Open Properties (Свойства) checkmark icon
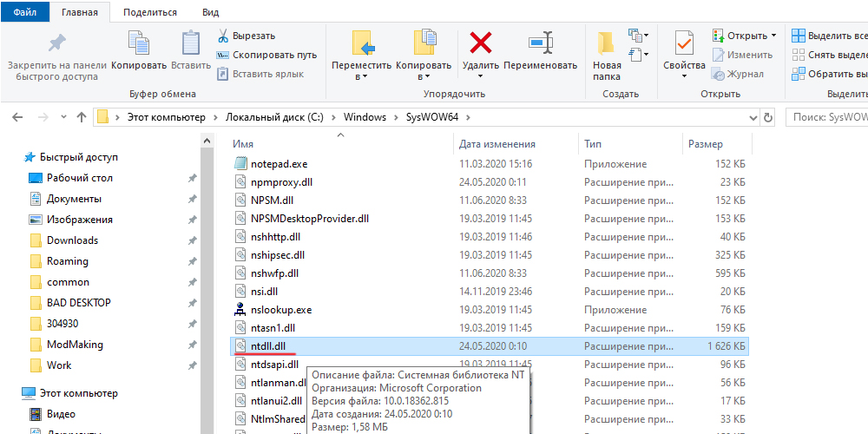 pyautogui.click(x=684, y=43)
